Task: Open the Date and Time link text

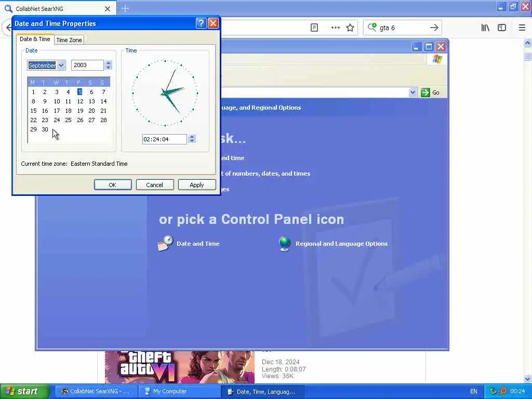Action: [x=198, y=244]
